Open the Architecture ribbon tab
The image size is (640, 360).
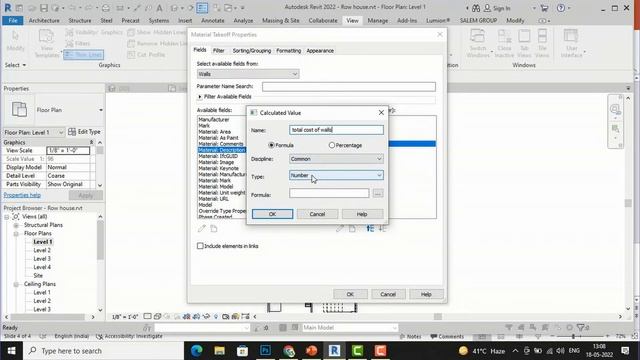44,20
